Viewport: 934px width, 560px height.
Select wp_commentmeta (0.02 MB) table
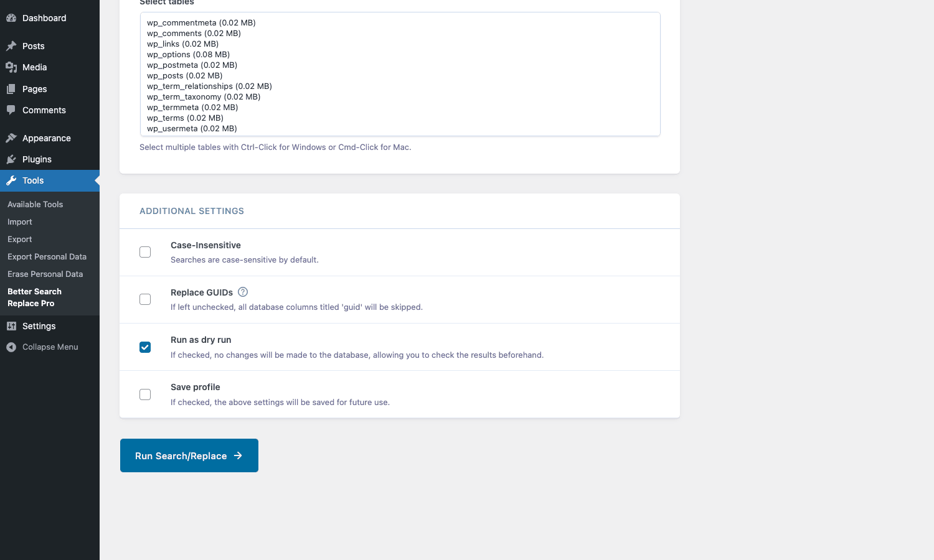pyautogui.click(x=201, y=22)
